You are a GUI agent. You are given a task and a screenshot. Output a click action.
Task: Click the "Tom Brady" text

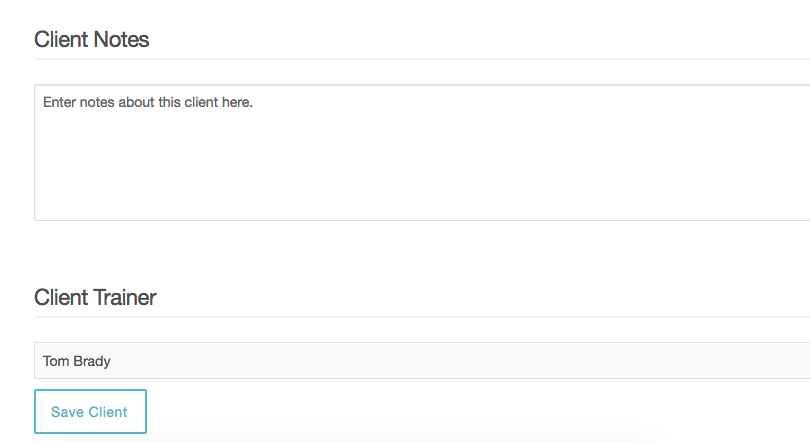(76, 361)
